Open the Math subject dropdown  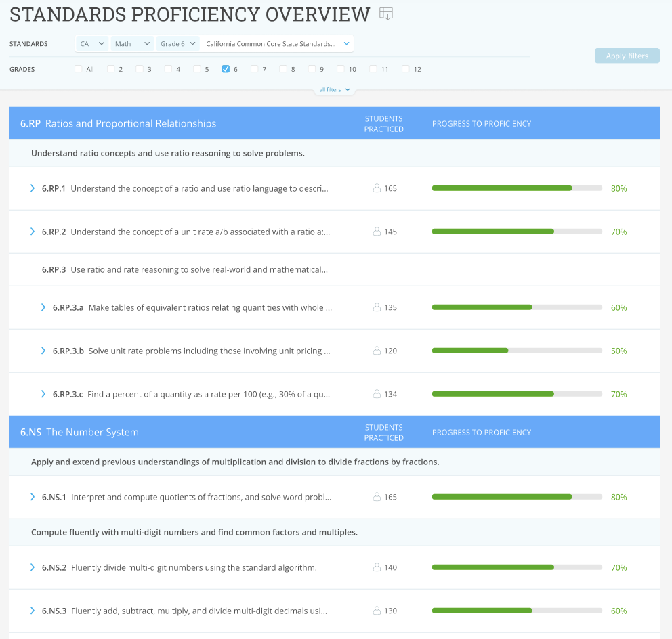[132, 43]
